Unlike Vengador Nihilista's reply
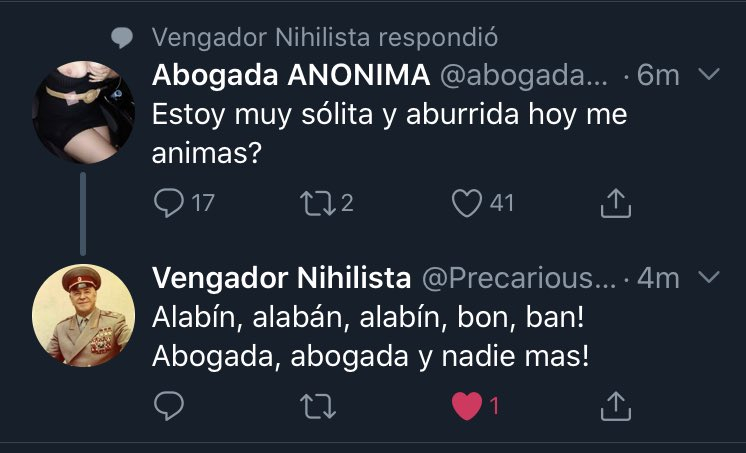Image resolution: width=746 pixels, height=453 pixels. [467, 405]
